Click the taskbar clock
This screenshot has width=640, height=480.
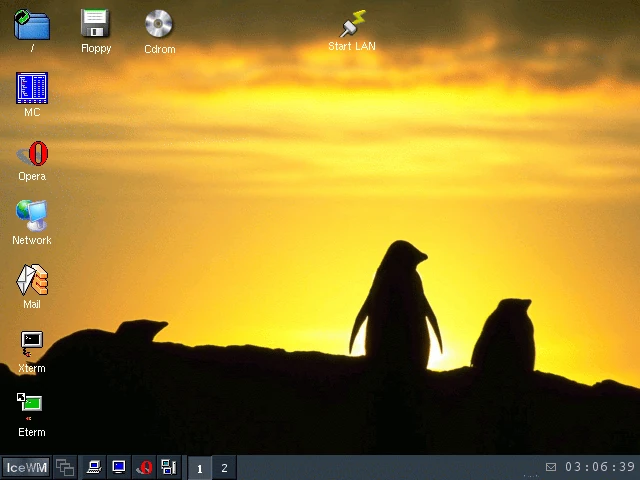point(600,467)
